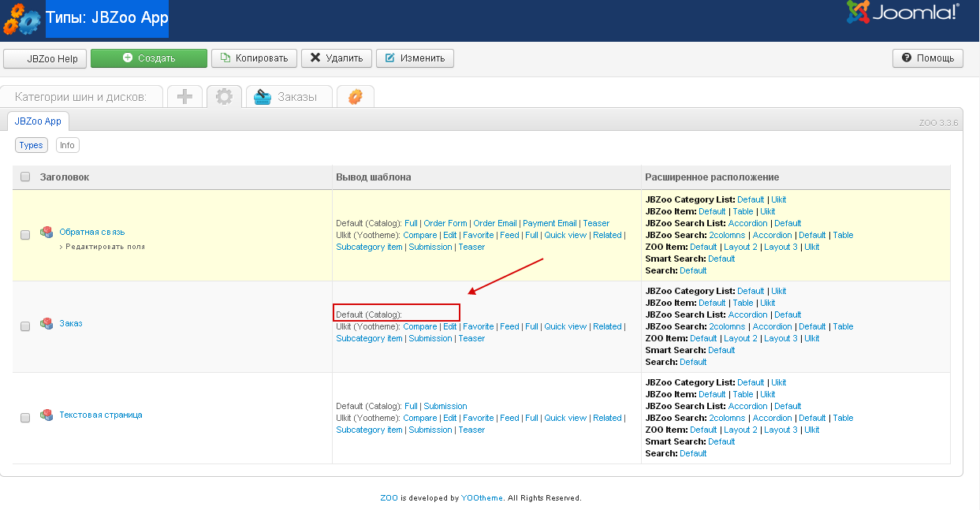Open Layout 2 in Обратная связь row

click(x=740, y=247)
